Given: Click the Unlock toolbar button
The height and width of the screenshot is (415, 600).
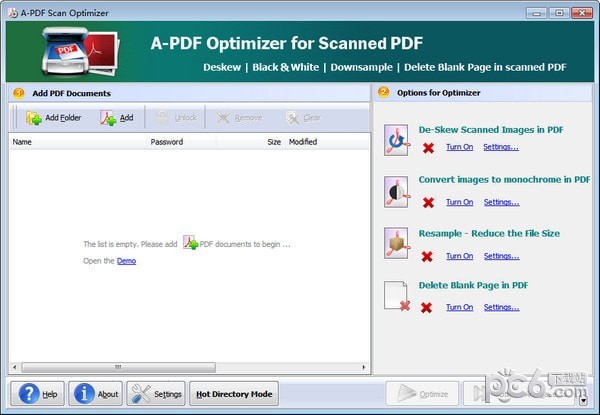Looking at the screenshot, I should [x=177, y=118].
